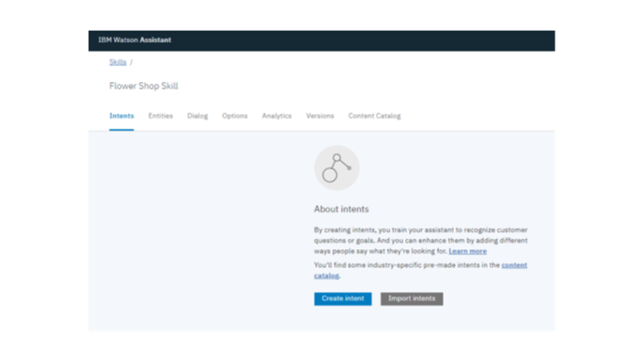Click the Import intents button
This screenshot has width=644, height=362.
pos(412,298)
